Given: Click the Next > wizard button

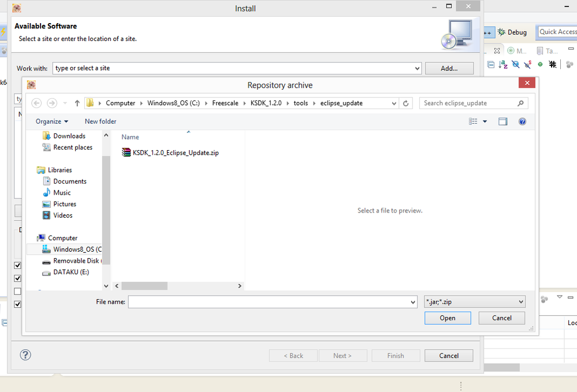Looking at the screenshot, I should pyautogui.click(x=343, y=356).
